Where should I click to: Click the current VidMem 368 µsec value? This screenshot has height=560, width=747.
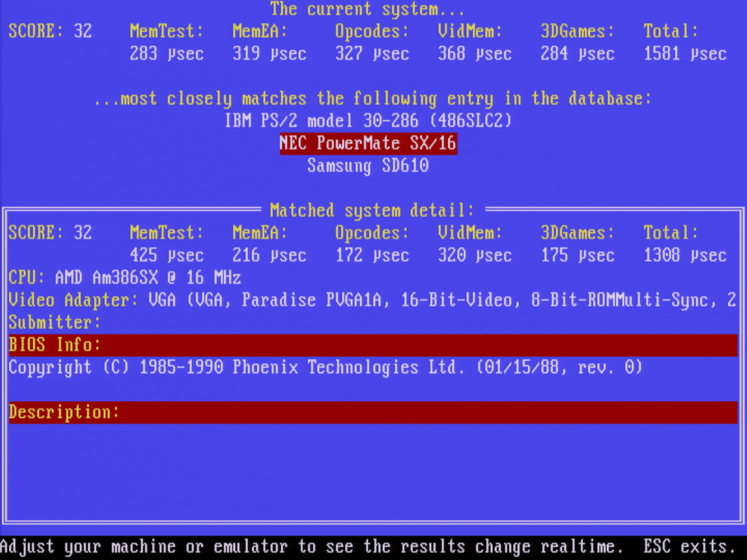tap(474, 54)
